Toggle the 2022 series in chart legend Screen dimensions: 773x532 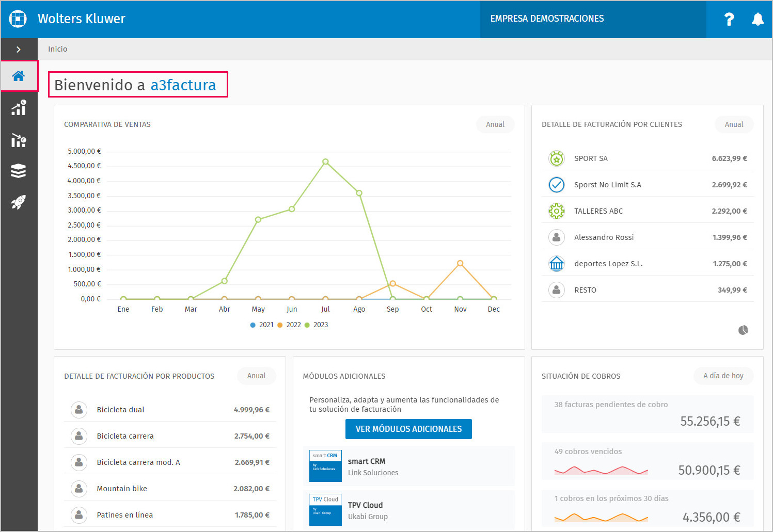[x=289, y=325]
